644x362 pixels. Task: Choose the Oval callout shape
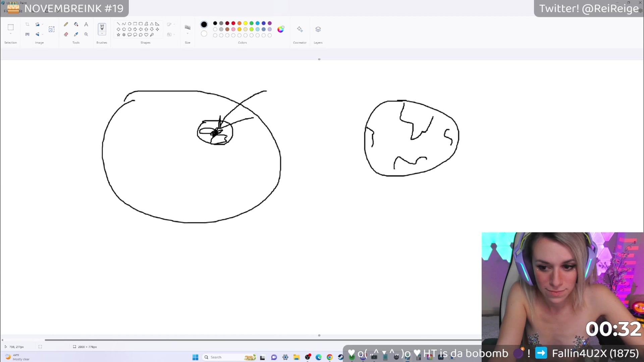[135, 35]
